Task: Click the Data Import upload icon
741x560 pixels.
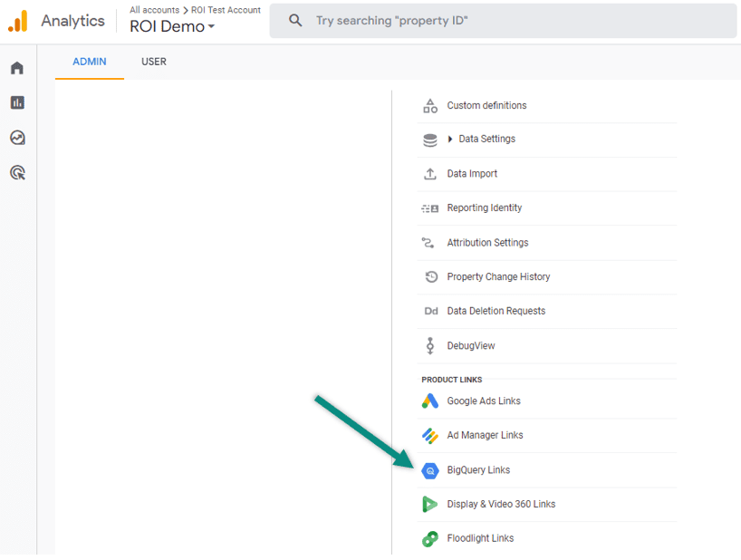Action: point(430,174)
